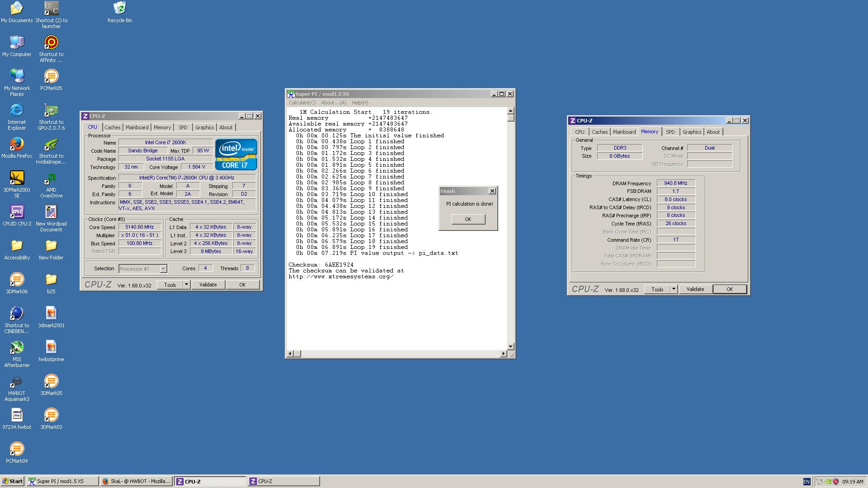Launch Mozilla Firefox desktop icon
Screen dimensions: 868x488
click(17, 148)
